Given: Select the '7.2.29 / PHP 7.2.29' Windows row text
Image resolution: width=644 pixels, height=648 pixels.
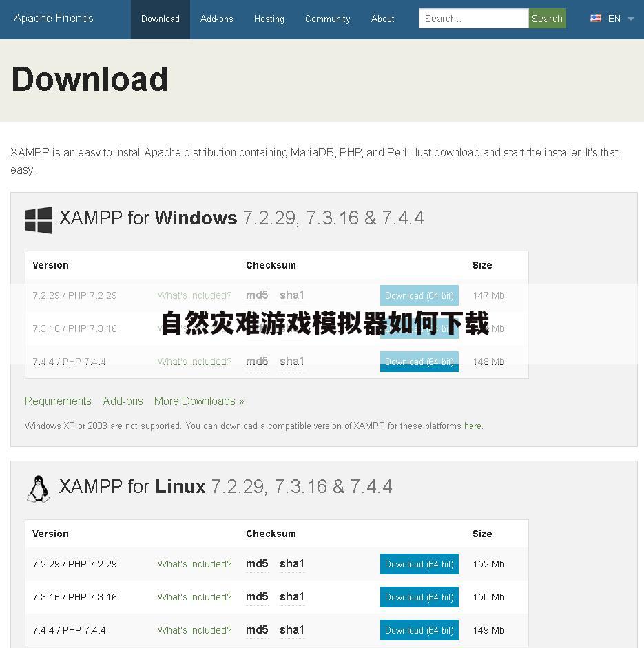Looking at the screenshot, I should pos(75,295).
